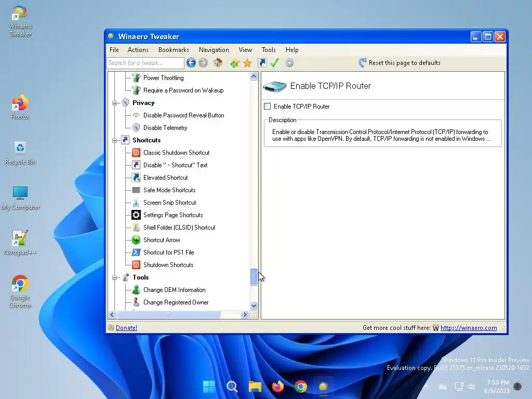The height and width of the screenshot is (399, 532).
Task: Click the Classic Shutdown Shortcut red icon
Action: point(136,153)
